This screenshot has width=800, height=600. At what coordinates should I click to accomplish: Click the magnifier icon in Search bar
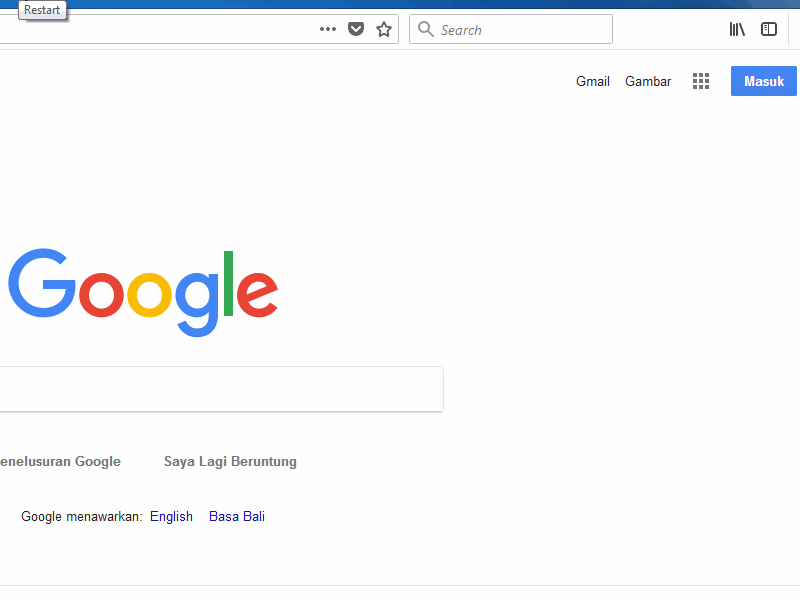pos(426,29)
